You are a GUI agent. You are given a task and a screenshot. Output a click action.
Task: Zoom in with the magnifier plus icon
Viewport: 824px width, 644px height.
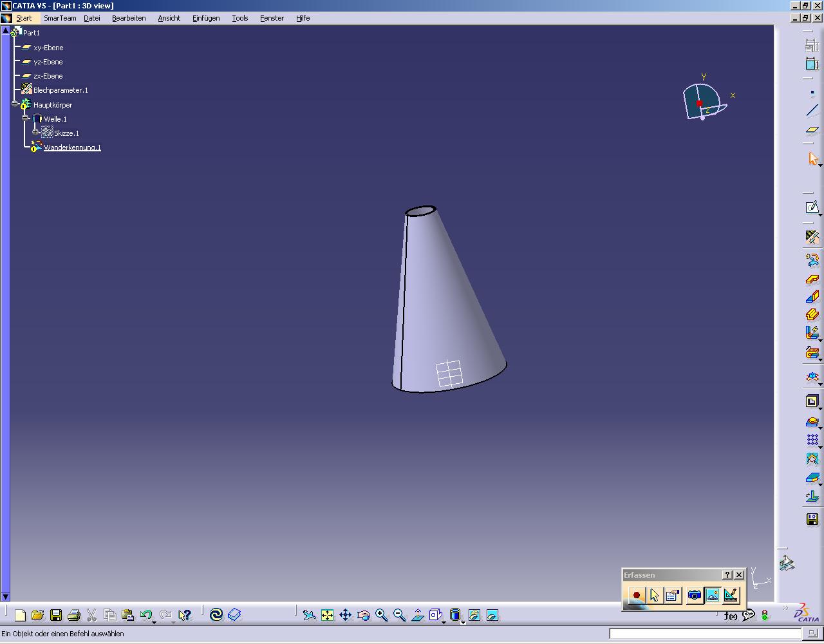click(x=382, y=615)
